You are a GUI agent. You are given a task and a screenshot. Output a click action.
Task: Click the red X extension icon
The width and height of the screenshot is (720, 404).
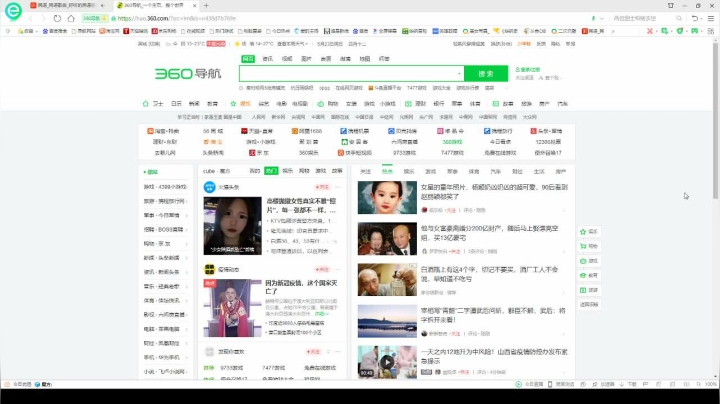(x=650, y=31)
